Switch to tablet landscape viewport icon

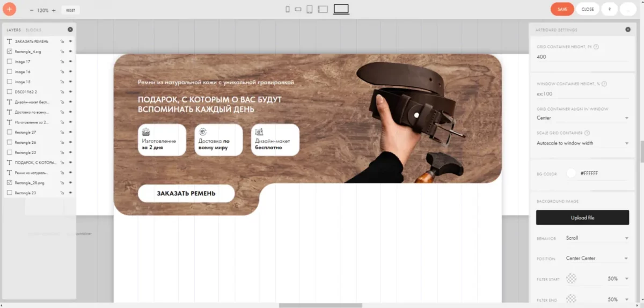323,9
